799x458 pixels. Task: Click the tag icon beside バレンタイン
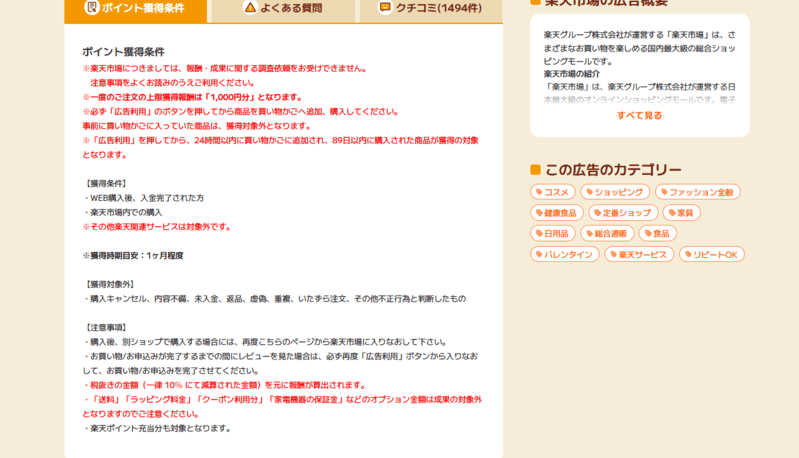(539, 255)
